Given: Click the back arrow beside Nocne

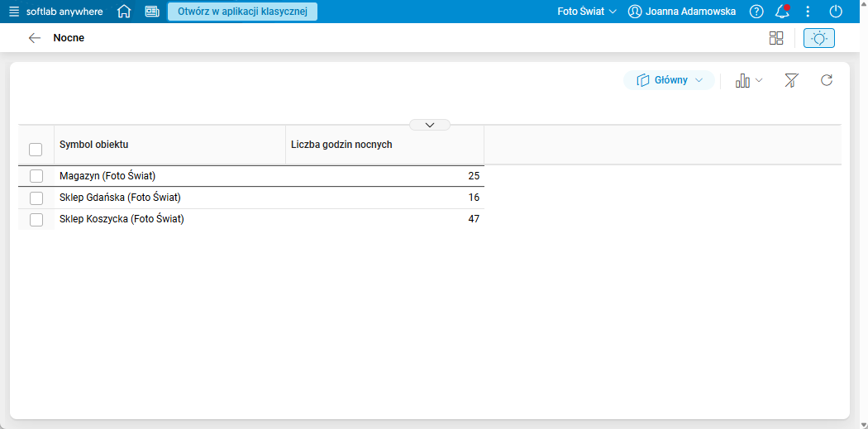Looking at the screenshot, I should pyautogui.click(x=34, y=38).
